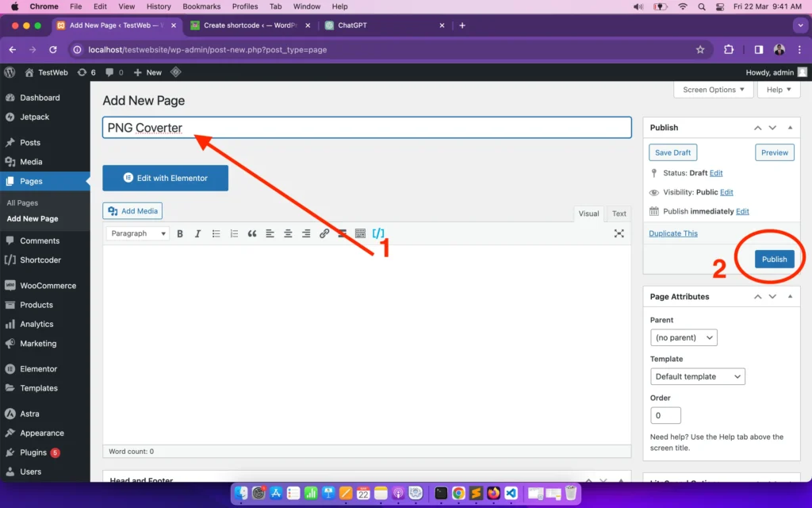Screen dimensions: 812x508
Task: Edit the Status draft link
Action: (716, 173)
